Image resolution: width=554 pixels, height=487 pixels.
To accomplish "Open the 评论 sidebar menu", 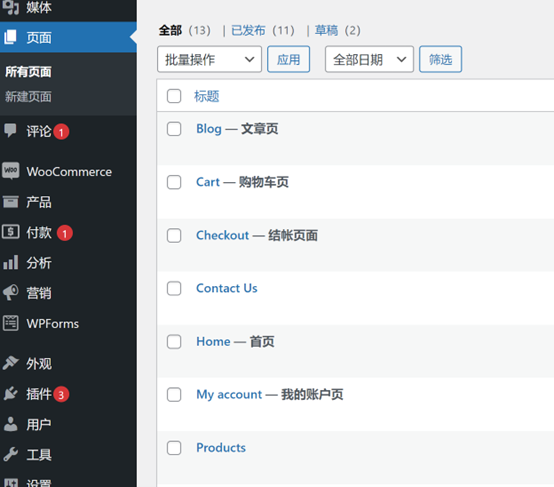I will point(39,131).
